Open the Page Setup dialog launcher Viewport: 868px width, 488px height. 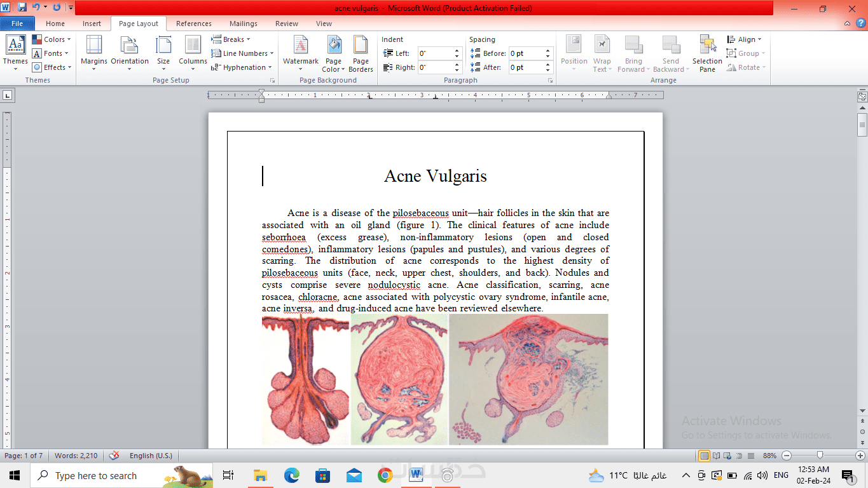click(x=273, y=81)
